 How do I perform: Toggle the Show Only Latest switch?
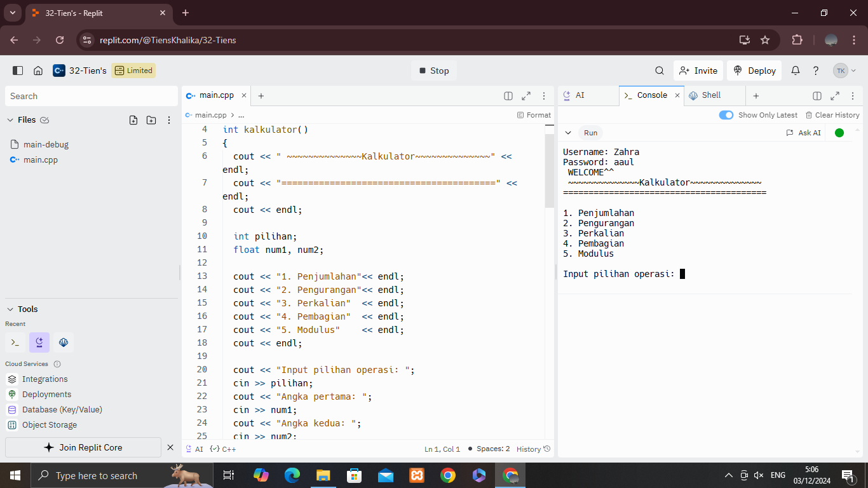click(x=726, y=115)
